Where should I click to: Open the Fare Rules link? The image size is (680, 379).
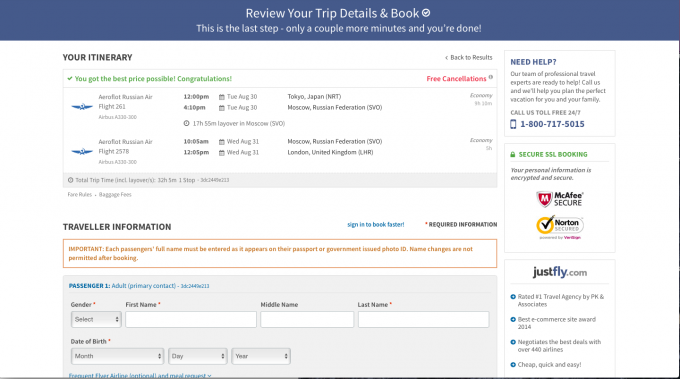[80, 195]
